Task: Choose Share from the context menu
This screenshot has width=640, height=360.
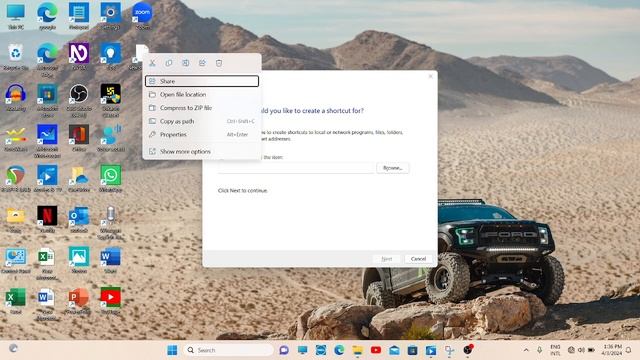Action: click(x=202, y=81)
